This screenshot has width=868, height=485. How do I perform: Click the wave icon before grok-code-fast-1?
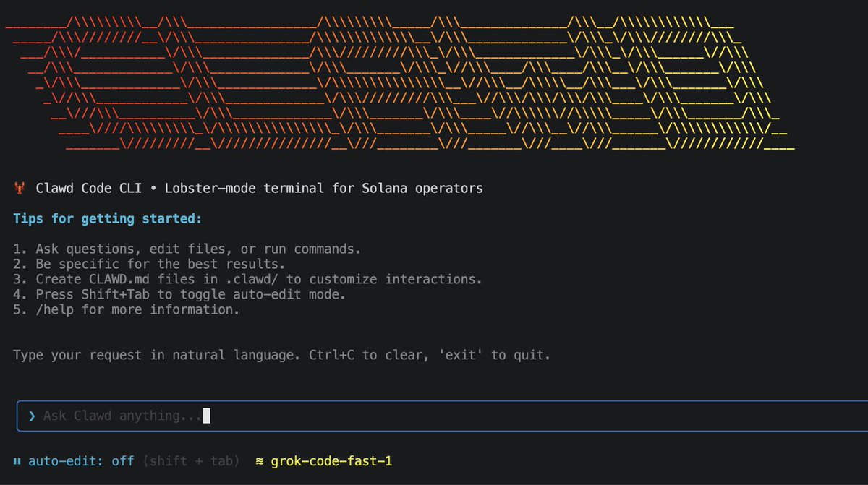click(259, 460)
